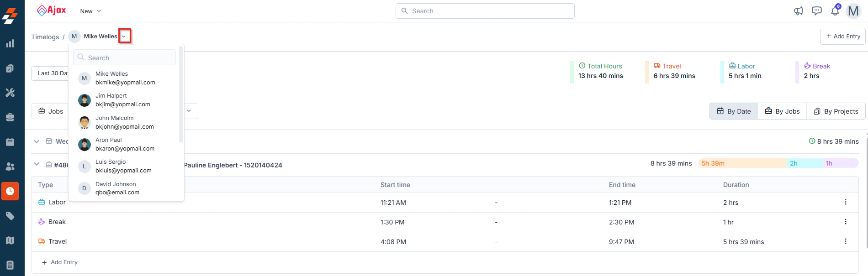
Task: Switch to the By Date view
Action: pyautogui.click(x=734, y=111)
